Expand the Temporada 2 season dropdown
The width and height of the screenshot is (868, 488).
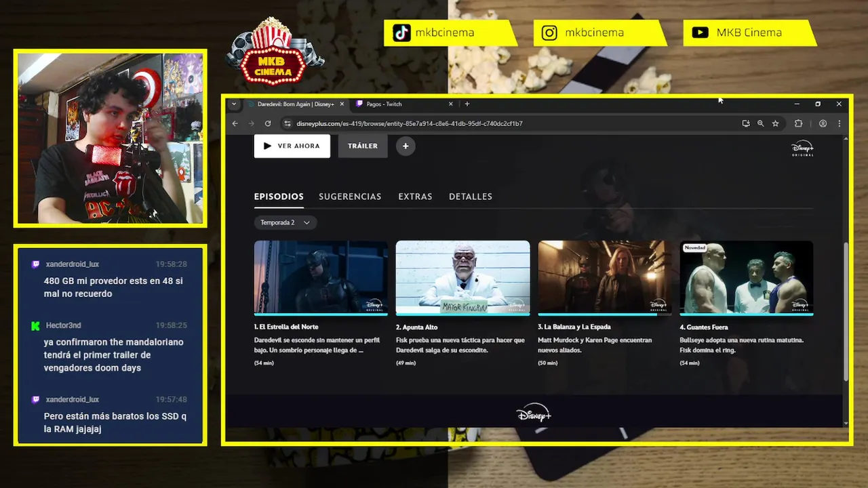(x=285, y=222)
